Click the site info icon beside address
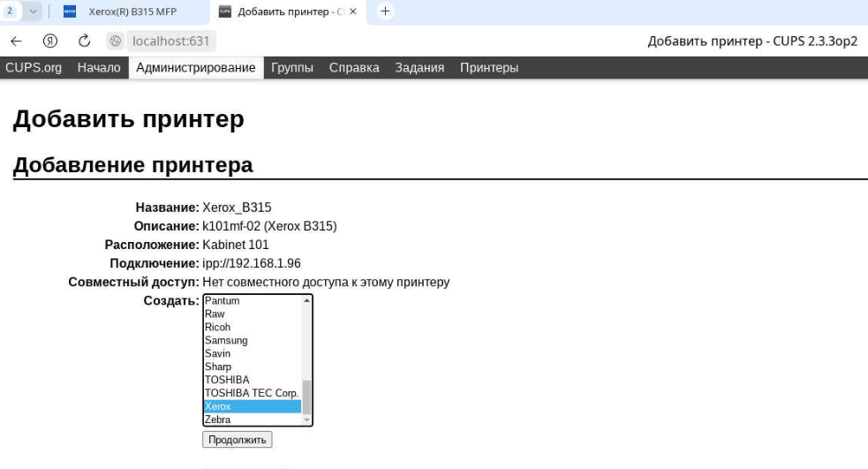This screenshot has height=469, width=868. [115, 41]
